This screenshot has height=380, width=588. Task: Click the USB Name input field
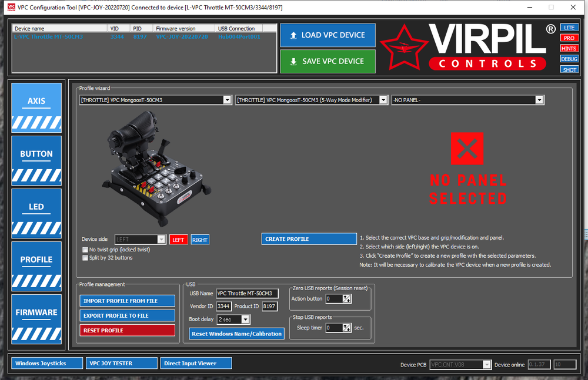tap(248, 294)
